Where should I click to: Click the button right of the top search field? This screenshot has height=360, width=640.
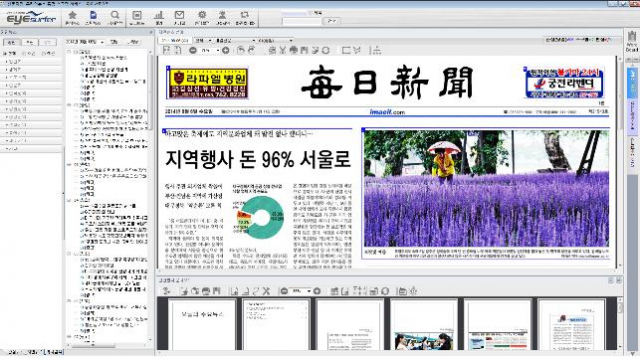(331, 20)
